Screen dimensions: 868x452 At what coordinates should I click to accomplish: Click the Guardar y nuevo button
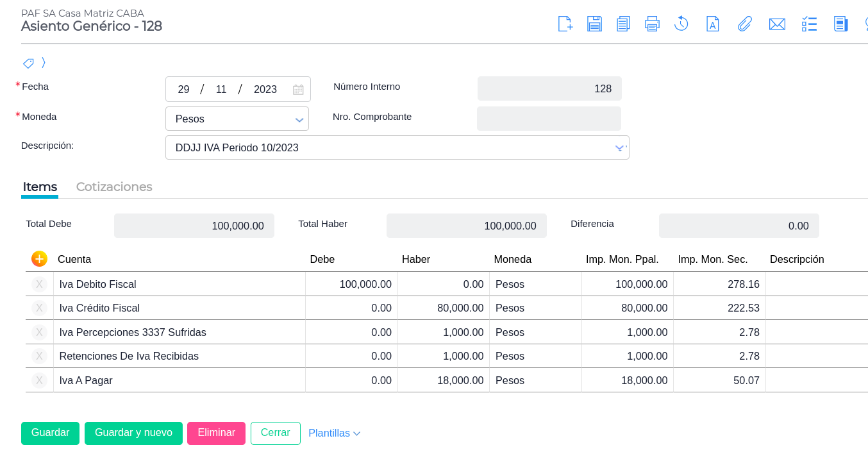pos(133,433)
